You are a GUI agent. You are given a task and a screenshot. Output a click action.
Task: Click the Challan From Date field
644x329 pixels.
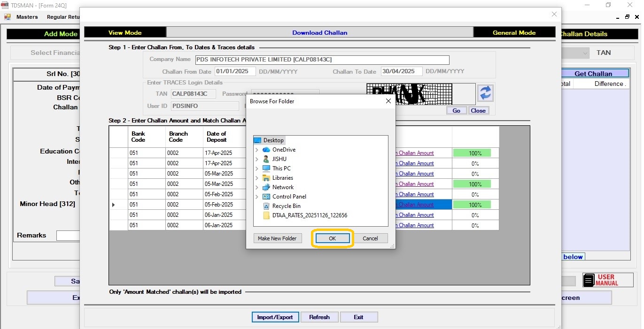click(x=235, y=71)
